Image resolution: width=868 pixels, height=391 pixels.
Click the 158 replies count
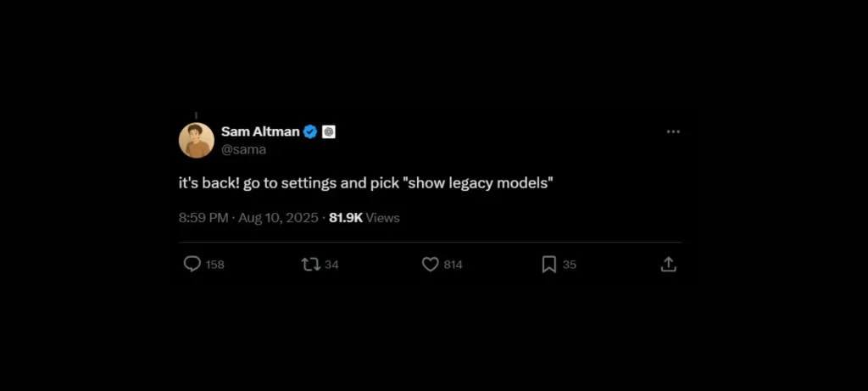215,265
